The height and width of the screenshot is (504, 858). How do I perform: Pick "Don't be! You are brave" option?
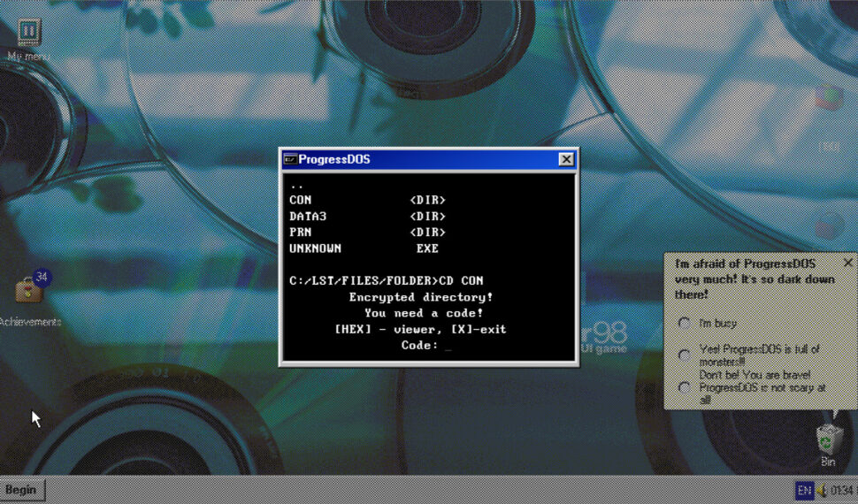tap(684, 387)
